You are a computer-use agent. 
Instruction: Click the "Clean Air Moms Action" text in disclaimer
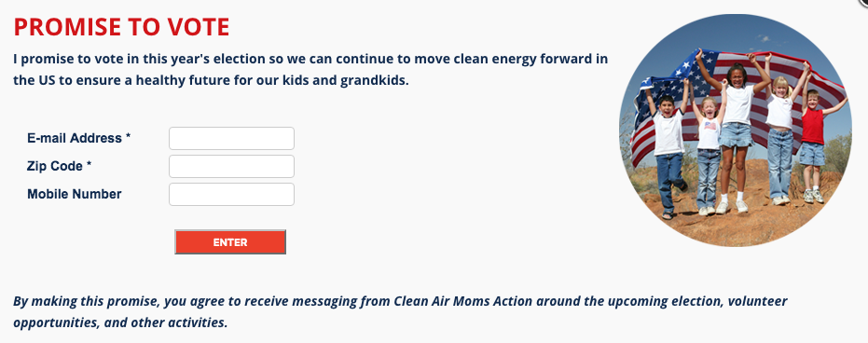463,301
